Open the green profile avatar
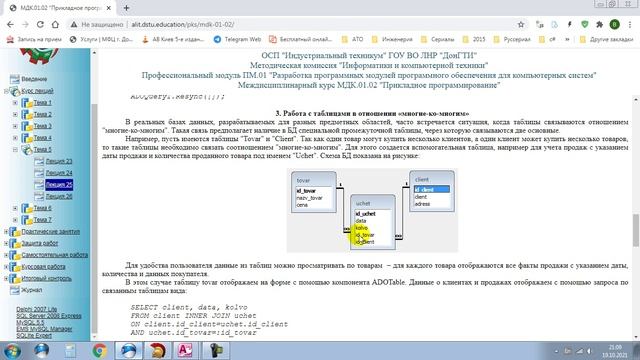 click(614, 24)
